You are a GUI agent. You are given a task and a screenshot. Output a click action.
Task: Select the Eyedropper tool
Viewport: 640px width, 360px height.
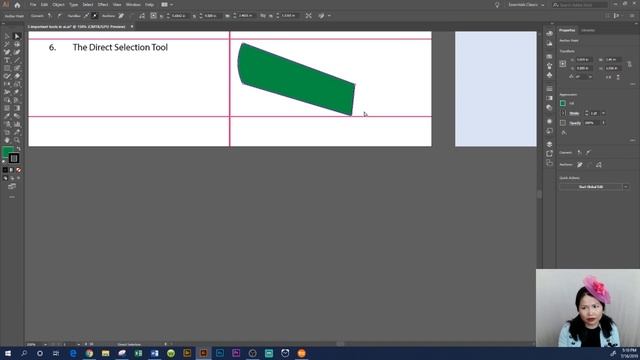click(7, 116)
